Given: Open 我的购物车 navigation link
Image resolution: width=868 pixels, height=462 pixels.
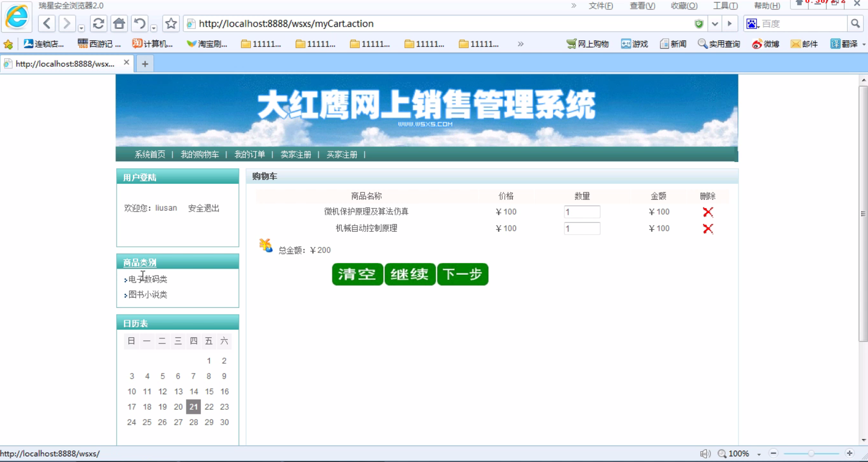Looking at the screenshot, I should click(199, 154).
